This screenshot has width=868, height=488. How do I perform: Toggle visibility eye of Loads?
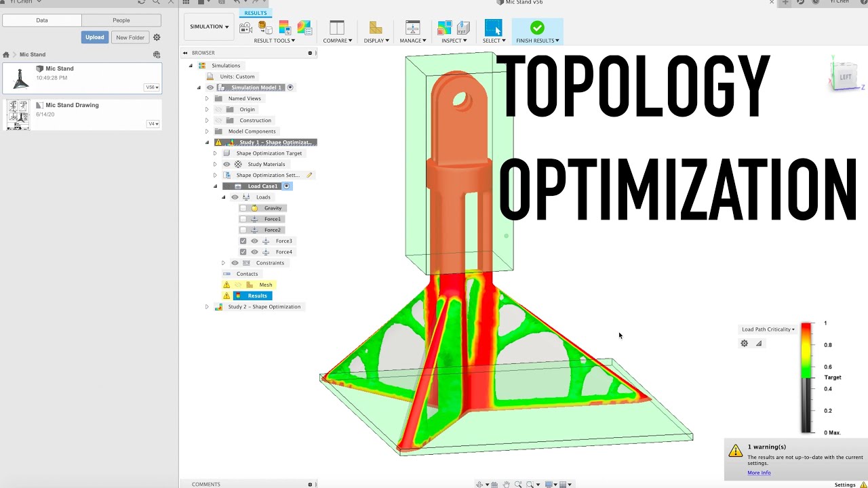(235, 197)
